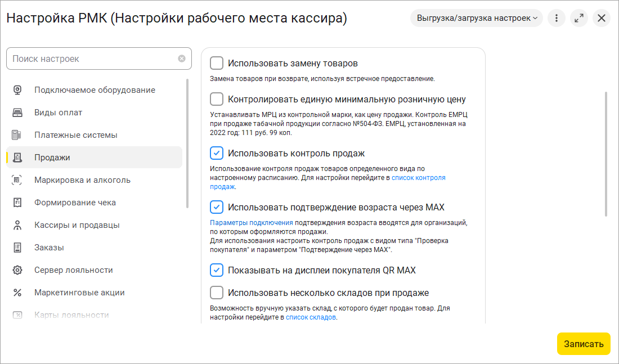The width and height of the screenshot is (619, 364).
Task: Open the список складов link
Action: [x=311, y=317]
